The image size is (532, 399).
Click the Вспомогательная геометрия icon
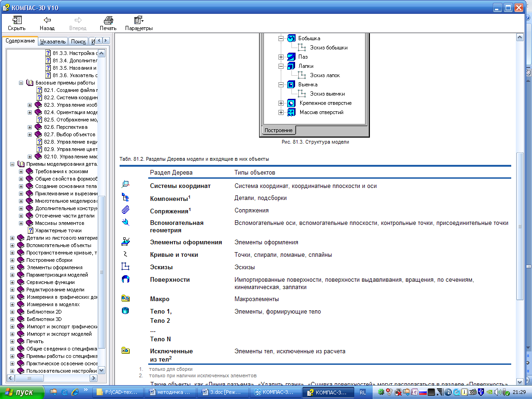click(x=126, y=222)
